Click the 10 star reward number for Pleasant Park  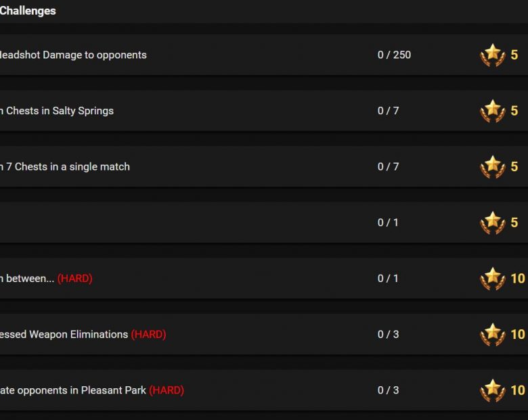pos(518,390)
